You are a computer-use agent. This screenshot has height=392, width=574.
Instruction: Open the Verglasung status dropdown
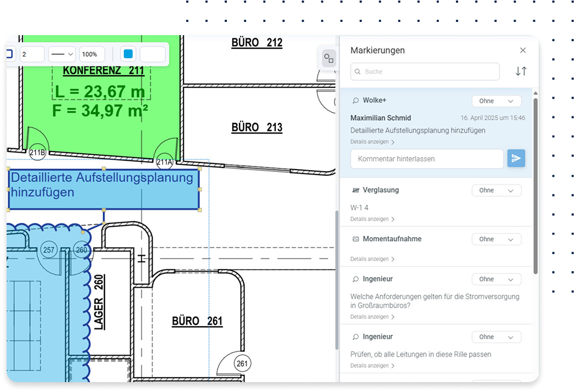tap(496, 191)
